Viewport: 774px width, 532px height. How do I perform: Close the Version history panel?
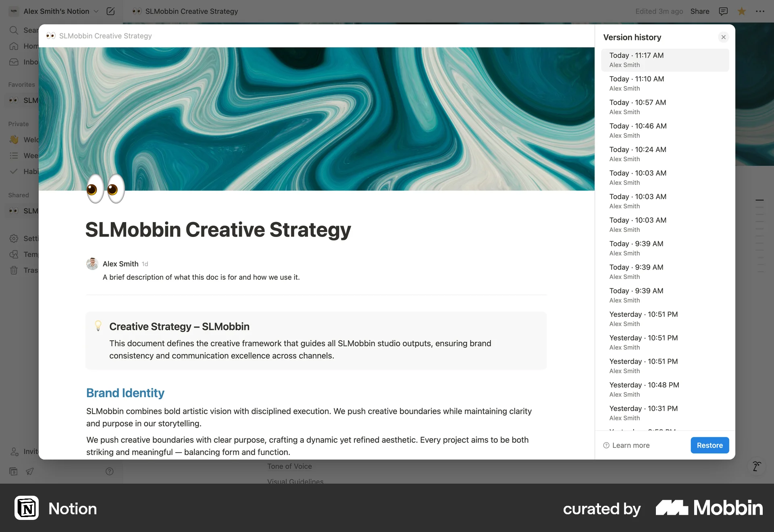click(x=724, y=37)
